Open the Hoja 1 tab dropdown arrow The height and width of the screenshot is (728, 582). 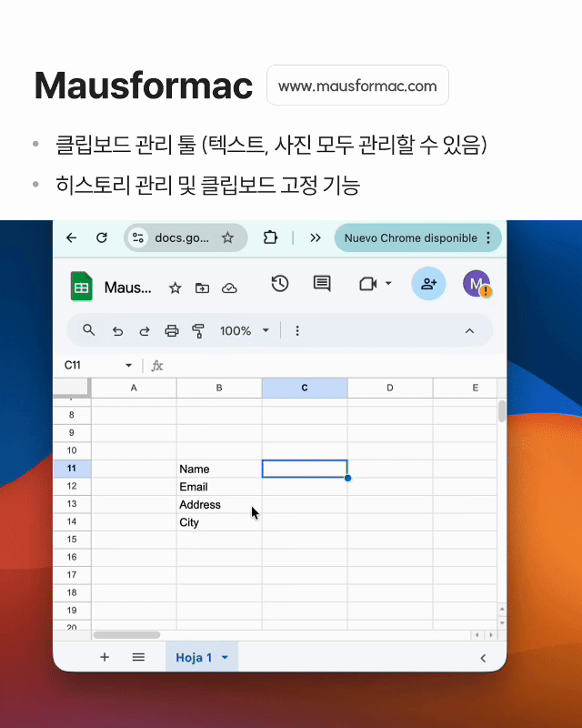(x=226, y=657)
